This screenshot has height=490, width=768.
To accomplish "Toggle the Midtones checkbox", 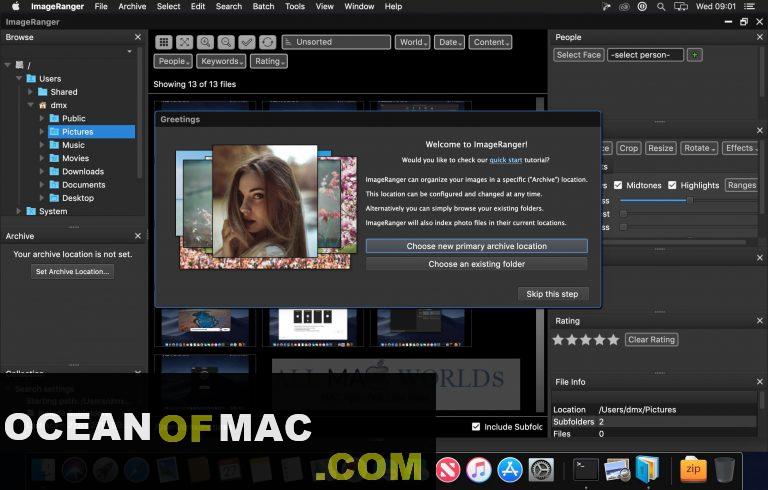I will pos(618,185).
